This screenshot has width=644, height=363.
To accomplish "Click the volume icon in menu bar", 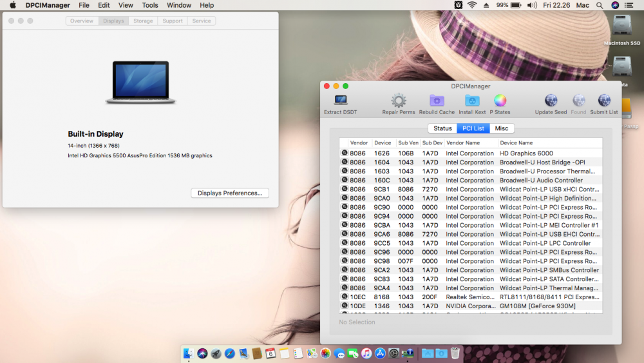I will [532, 5].
